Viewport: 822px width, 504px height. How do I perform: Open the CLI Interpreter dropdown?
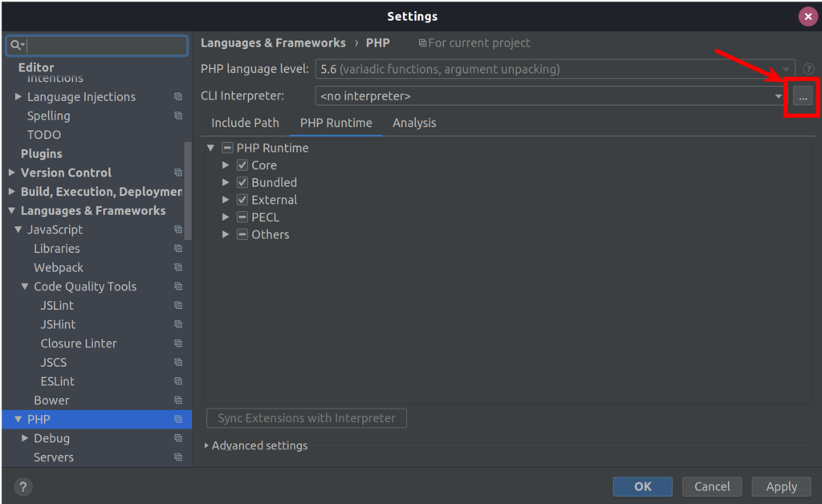[777, 96]
